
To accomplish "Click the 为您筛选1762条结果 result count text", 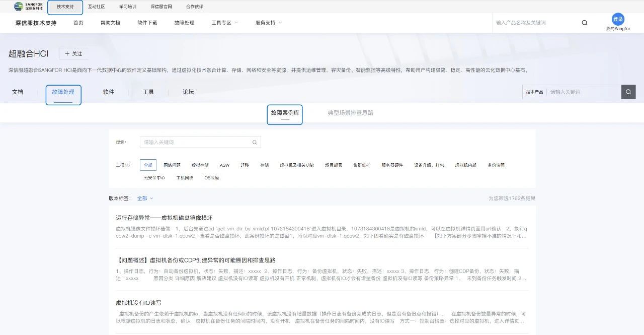I will (x=512, y=198).
